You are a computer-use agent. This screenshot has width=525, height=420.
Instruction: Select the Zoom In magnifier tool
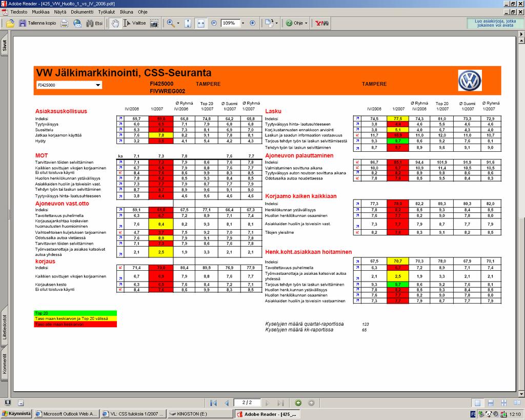click(171, 23)
